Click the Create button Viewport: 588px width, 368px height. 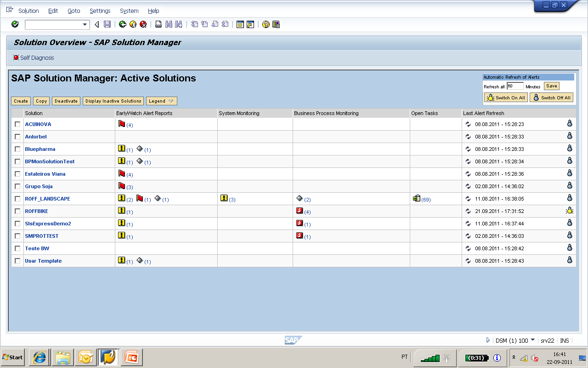[21, 101]
